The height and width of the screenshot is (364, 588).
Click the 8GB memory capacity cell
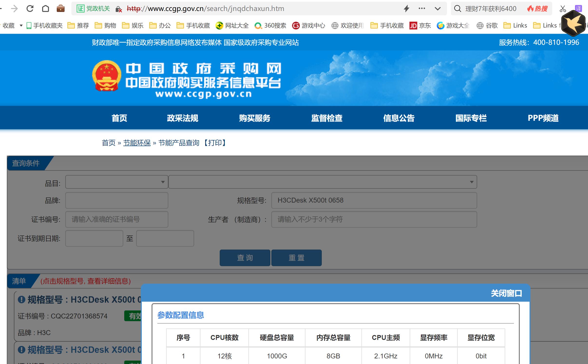click(333, 356)
